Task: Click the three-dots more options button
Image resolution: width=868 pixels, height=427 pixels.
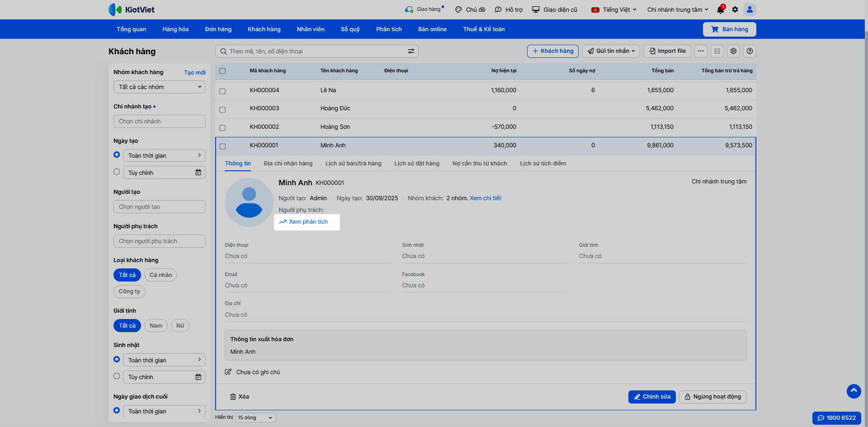Action: [701, 51]
